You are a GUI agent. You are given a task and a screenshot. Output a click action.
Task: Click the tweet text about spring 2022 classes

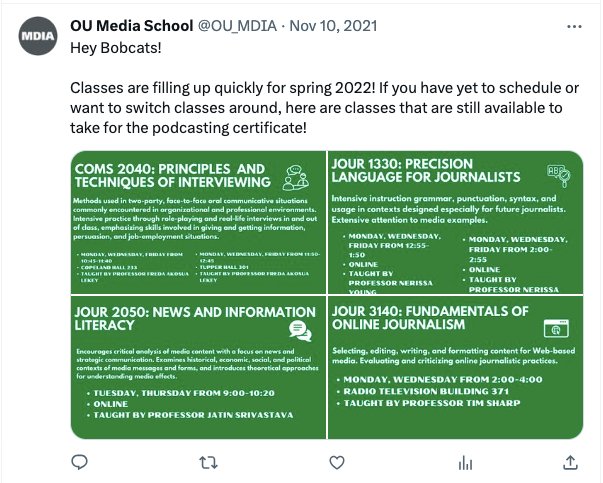pos(324,108)
